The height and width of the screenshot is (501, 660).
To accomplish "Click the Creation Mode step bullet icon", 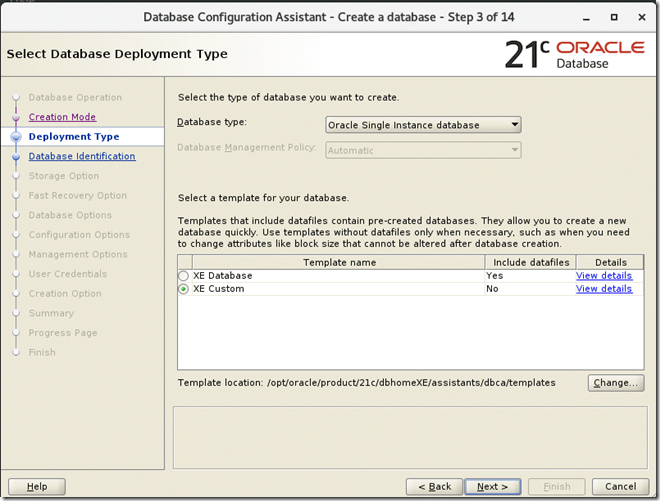I will pyautogui.click(x=15, y=117).
